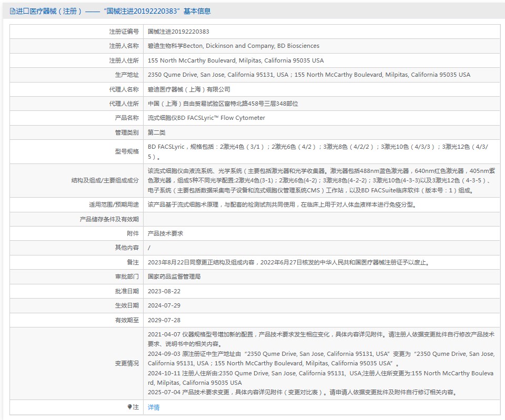Click the 产品名称 label

coord(127,118)
